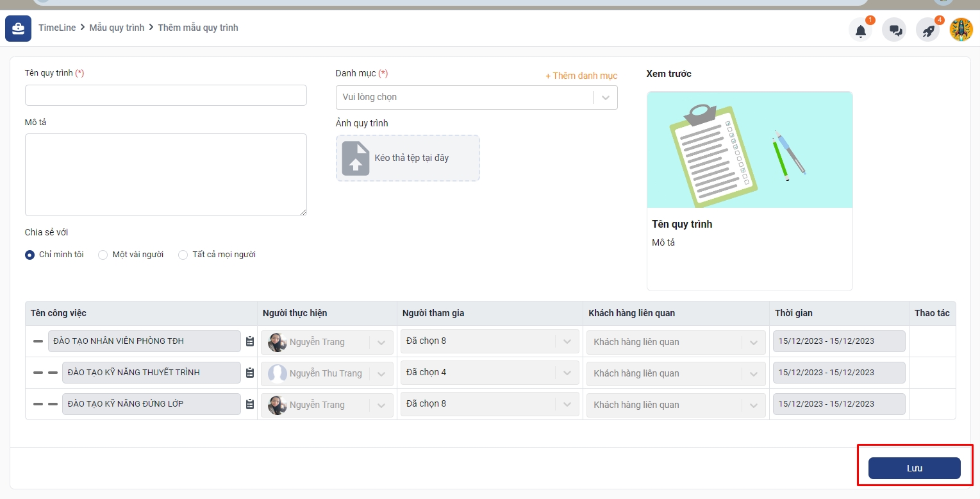Open the notifications bell icon
Image resolution: width=980 pixels, height=499 pixels.
tap(860, 30)
